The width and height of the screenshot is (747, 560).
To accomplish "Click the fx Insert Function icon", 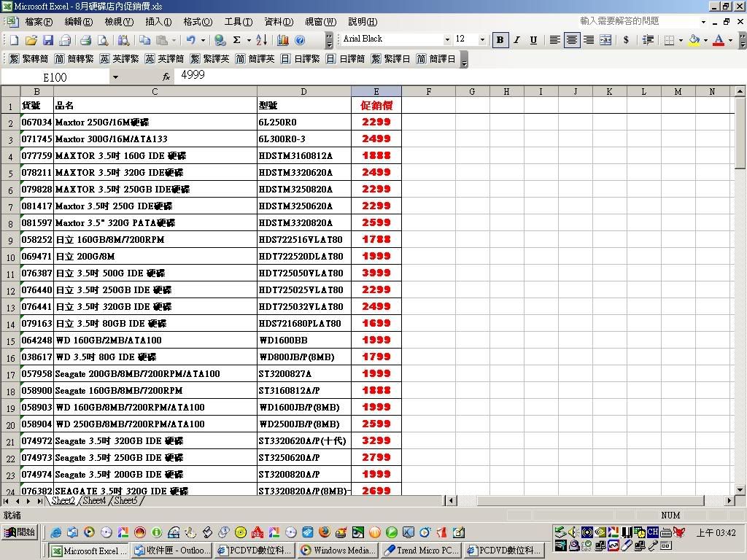I will 166,76.
